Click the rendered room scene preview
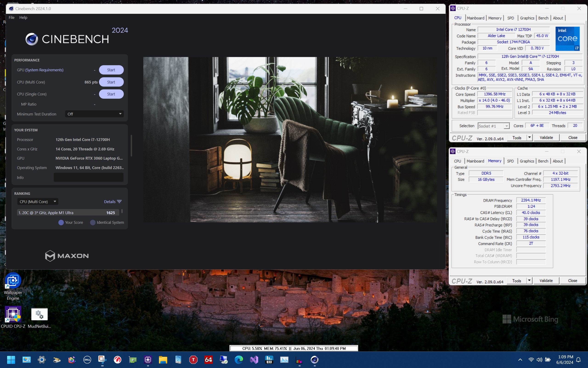Screen dimensions: 588x368 [290, 139]
